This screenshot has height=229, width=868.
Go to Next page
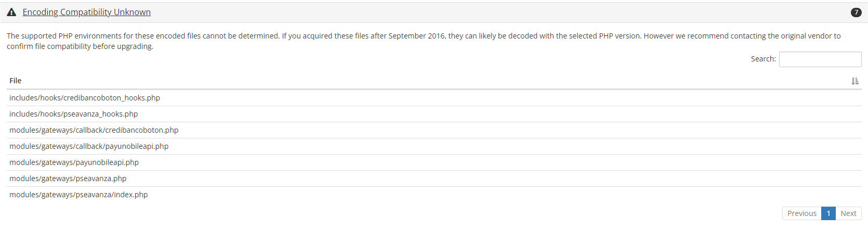pyautogui.click(x=848, y=213)
